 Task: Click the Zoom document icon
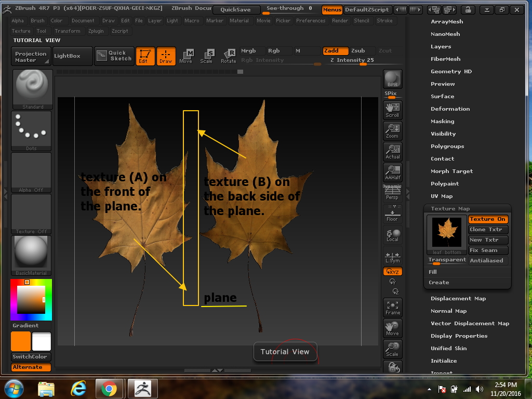point(393,131)
